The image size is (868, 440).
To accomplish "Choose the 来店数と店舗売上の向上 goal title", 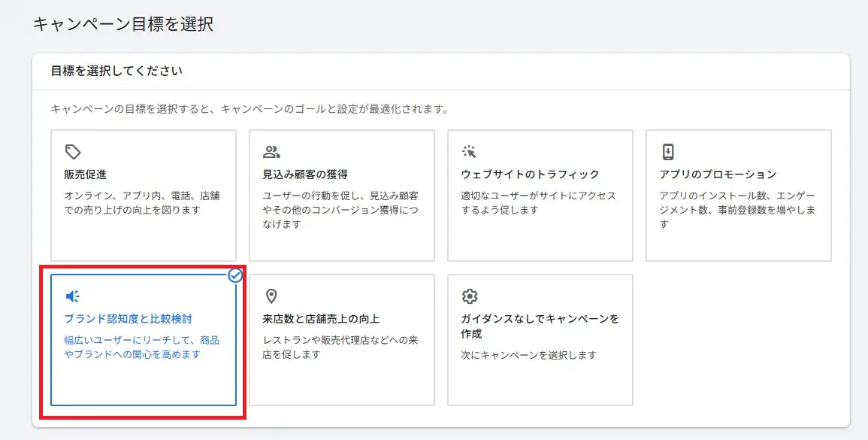I will point(321,319).
